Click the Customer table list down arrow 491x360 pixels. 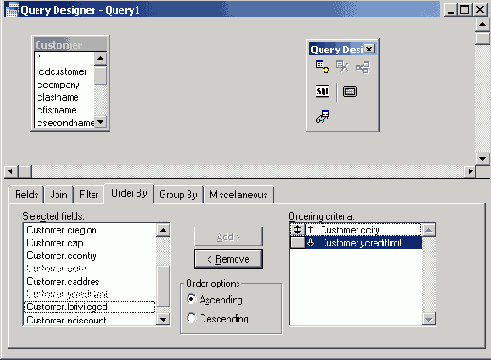pos(100,122)
